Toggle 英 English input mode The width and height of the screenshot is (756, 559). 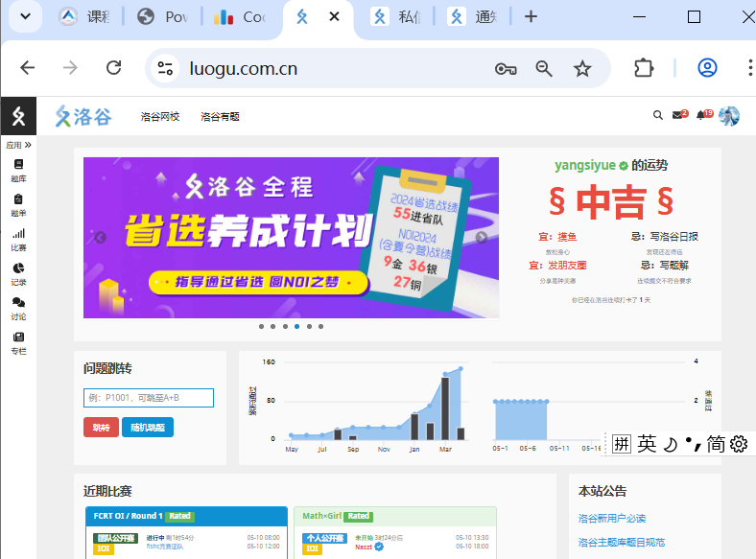tap(647, 444)
